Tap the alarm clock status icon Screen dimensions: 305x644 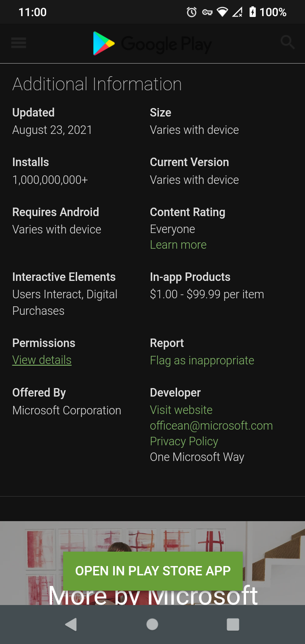click(191, 12)
